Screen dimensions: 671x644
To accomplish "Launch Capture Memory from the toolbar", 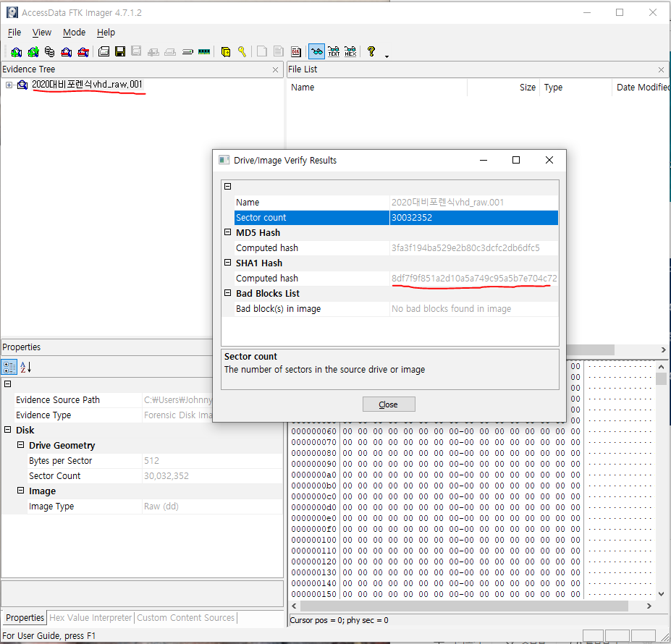I will (x=204, y=52).
